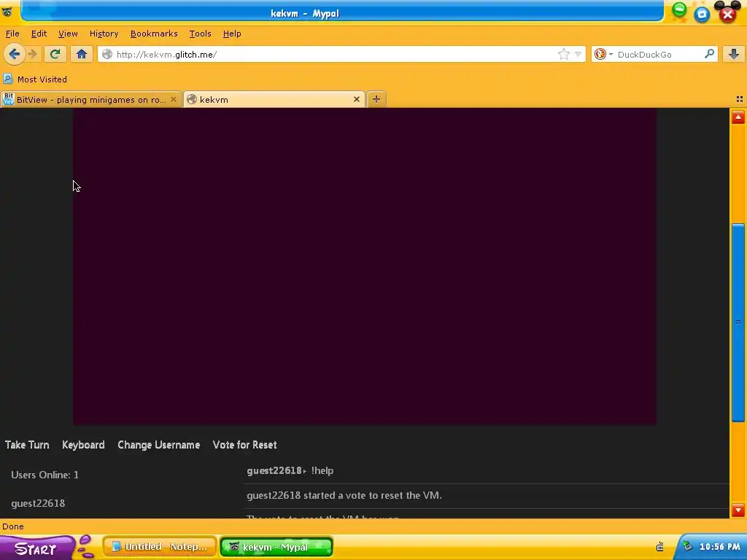Screen dimensions: 747x560
Task: Open the Help menu
Action: tap(232, 34)
